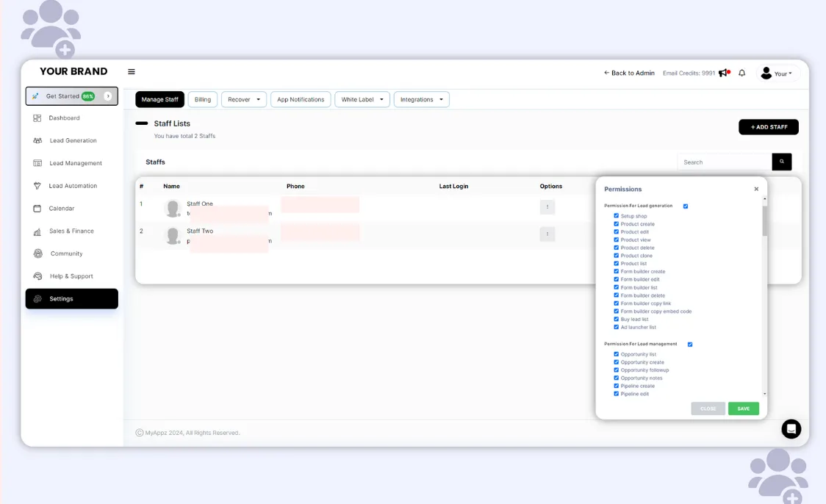Save the permissions changes
The height and width of the screenshot is (504, 826).
[743, 408]
